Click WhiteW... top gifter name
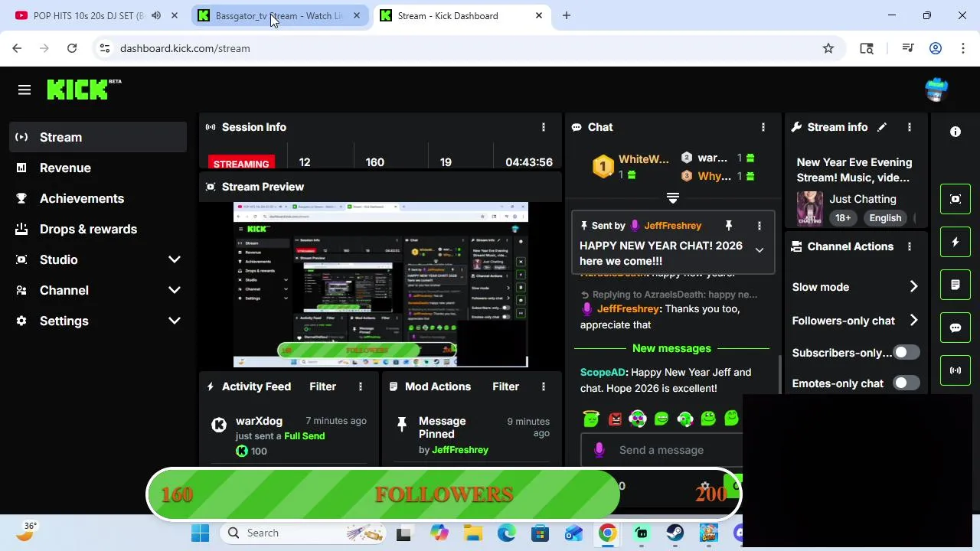 643,159
